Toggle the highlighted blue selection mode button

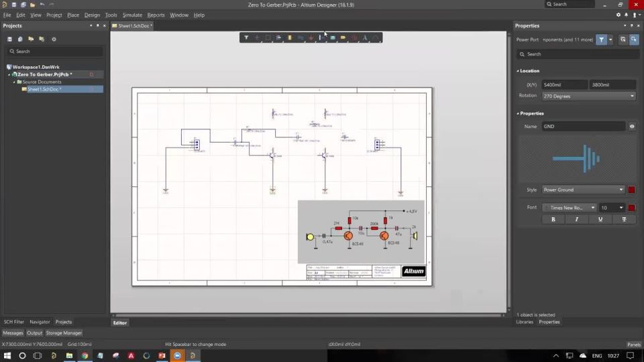(634, 40)
